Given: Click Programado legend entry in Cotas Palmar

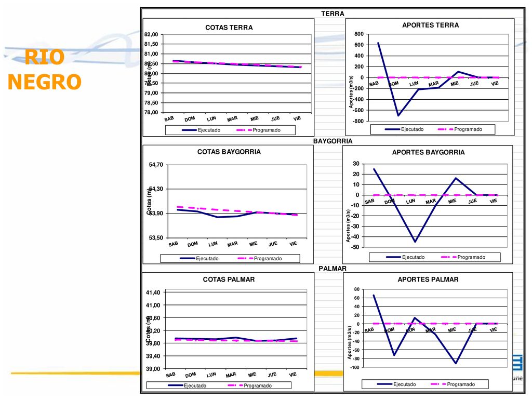Looking at the screenshot, I should [x=250, y=385].
